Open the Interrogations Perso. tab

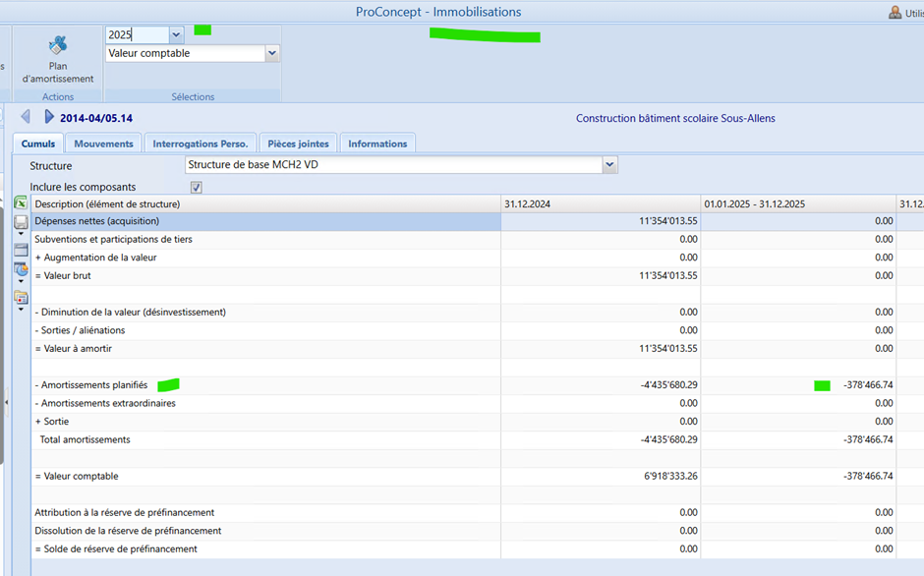click(x=201, y=144)
